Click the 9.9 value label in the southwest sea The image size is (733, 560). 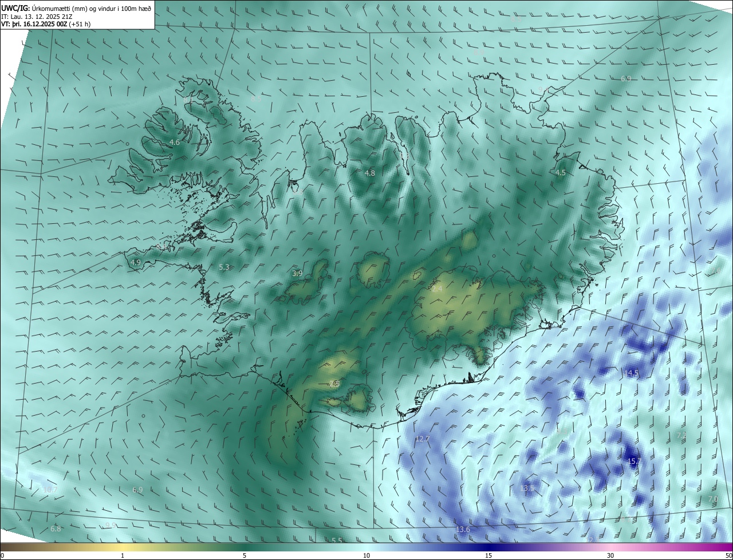click(111, 525)
